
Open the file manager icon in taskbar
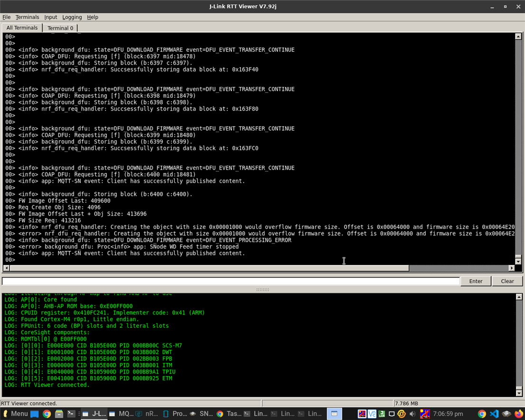pyautogui.click(x=59, y=414)
